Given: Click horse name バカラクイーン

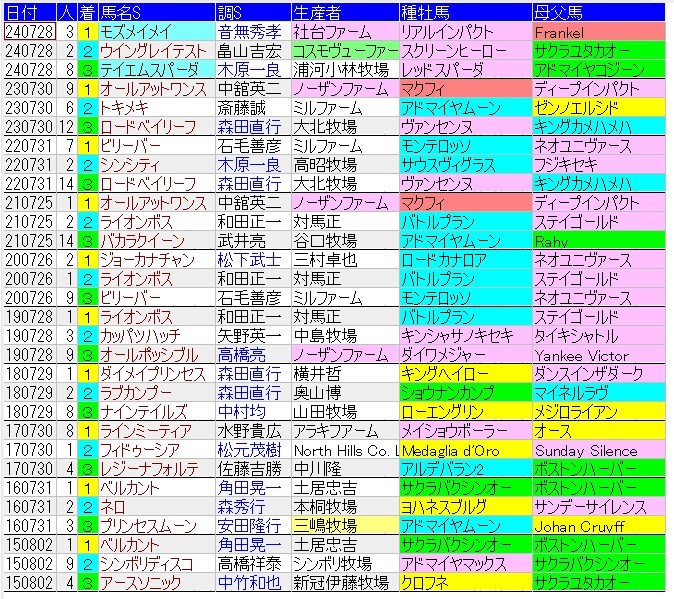Looking at the screenshot, I should (x=157, y=241).
